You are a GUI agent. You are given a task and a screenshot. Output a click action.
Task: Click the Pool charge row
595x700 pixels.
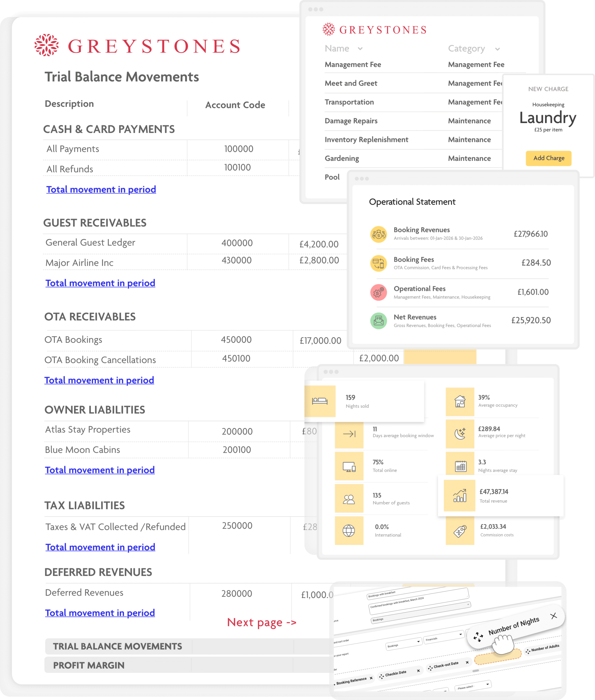[332, 177]
